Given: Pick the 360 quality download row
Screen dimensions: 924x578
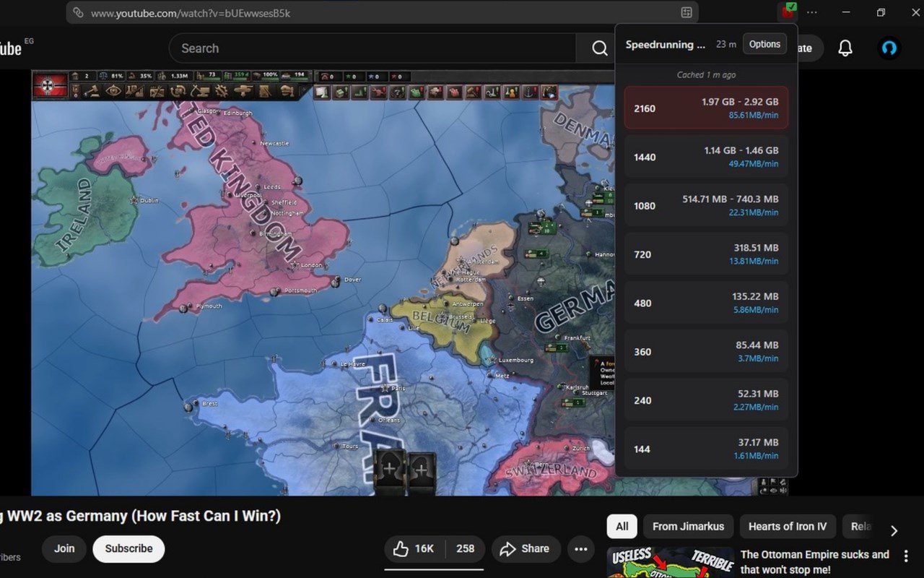Looking at the screenshot, I should (x=706, y=351).
